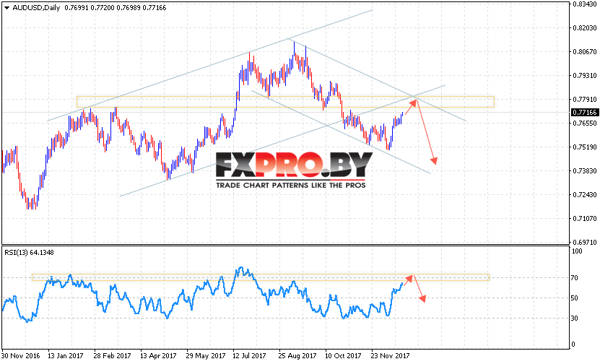The height and width of the screenshot is (364, 600).
Task: Click the 0.69710 price axis label
Action: click(585, 242)
